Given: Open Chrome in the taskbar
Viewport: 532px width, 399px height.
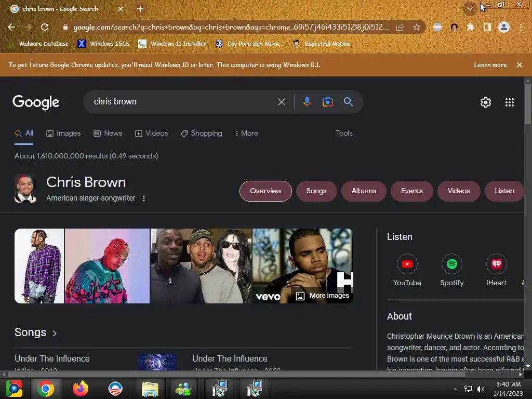Looking at the screenshot, I should (x=46, y=389).
